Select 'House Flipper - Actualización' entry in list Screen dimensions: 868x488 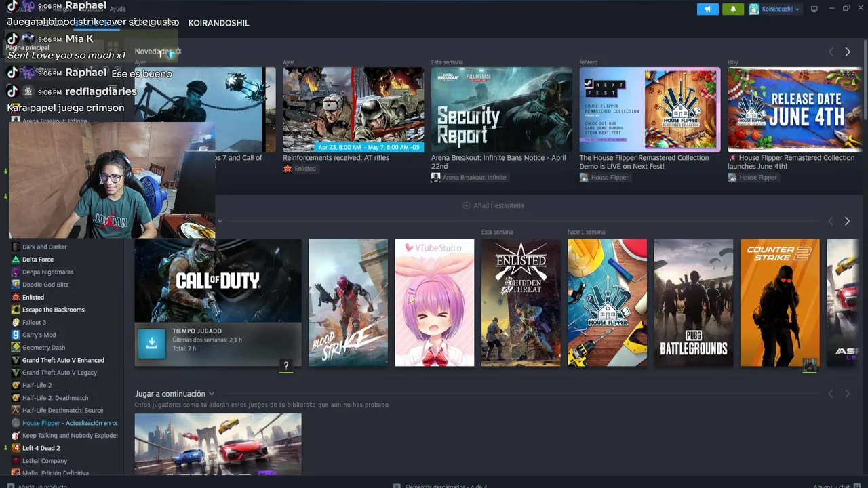coord(70,423)
